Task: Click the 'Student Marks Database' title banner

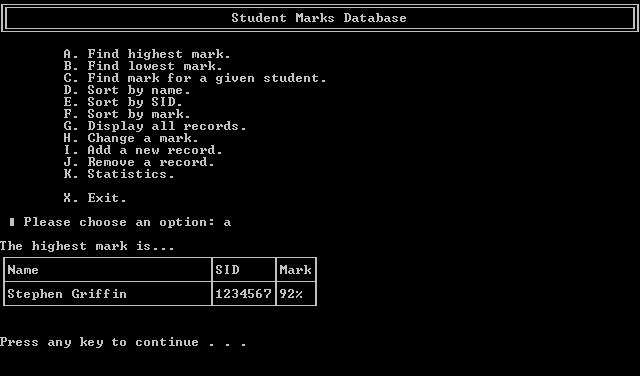Action: (x=319, y=18)
